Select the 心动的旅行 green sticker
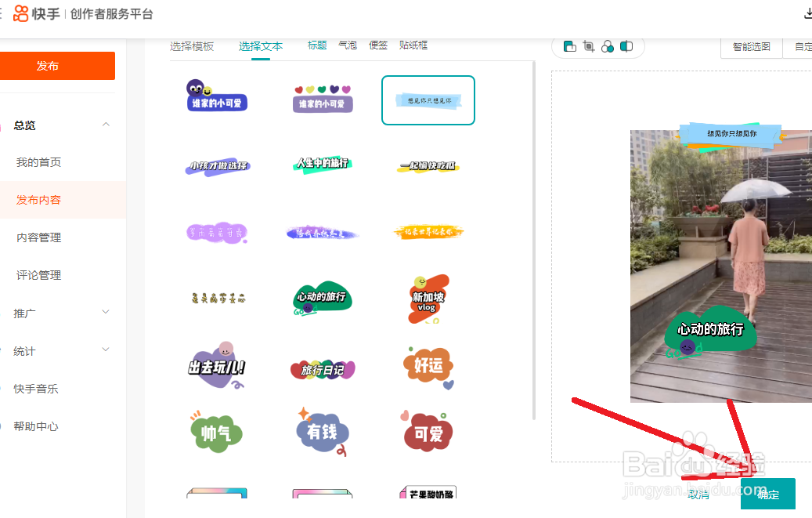 click(x=322, y=299)
